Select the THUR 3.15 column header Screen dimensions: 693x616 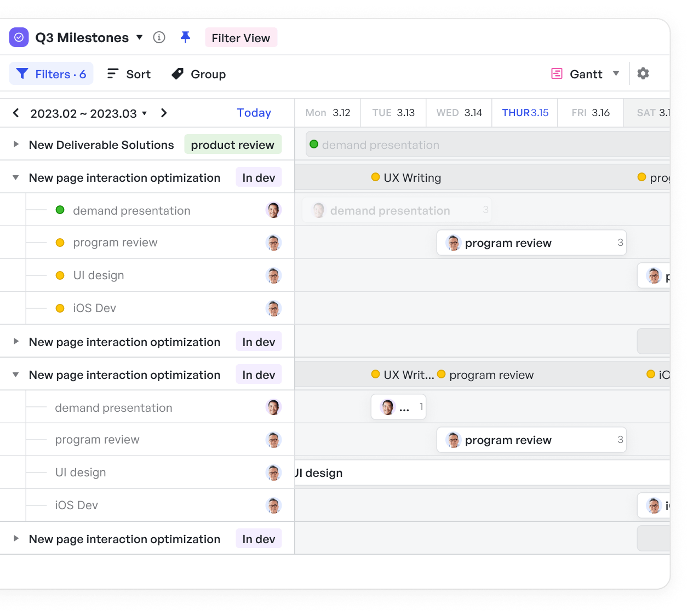click(x=525, y=112)
